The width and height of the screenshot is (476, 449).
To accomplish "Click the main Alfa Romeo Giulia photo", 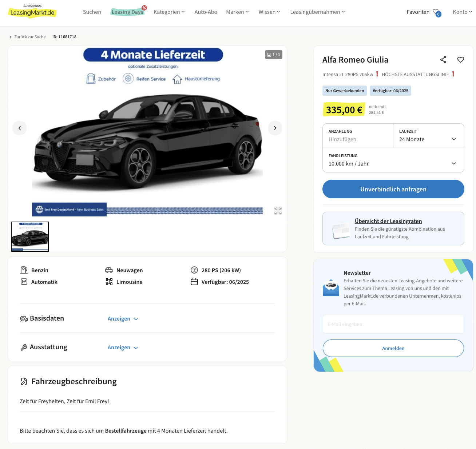I will [x=147, y=131].
